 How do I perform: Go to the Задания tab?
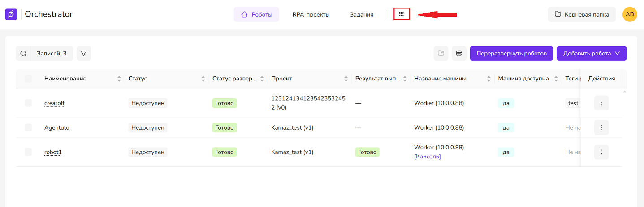coord(361,14)
